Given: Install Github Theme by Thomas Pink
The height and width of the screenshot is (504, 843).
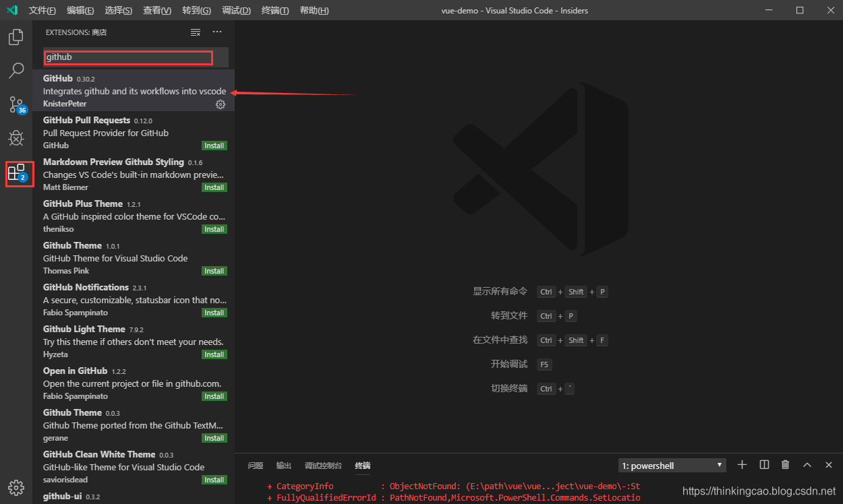Looking at the screenshot, I should click(214, 271).
